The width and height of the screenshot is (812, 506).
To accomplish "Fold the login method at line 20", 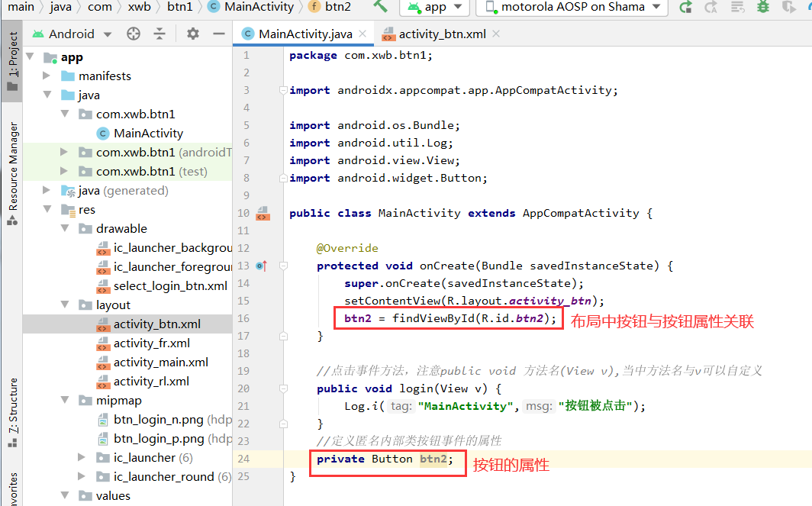I will click(x=283, y=388).
